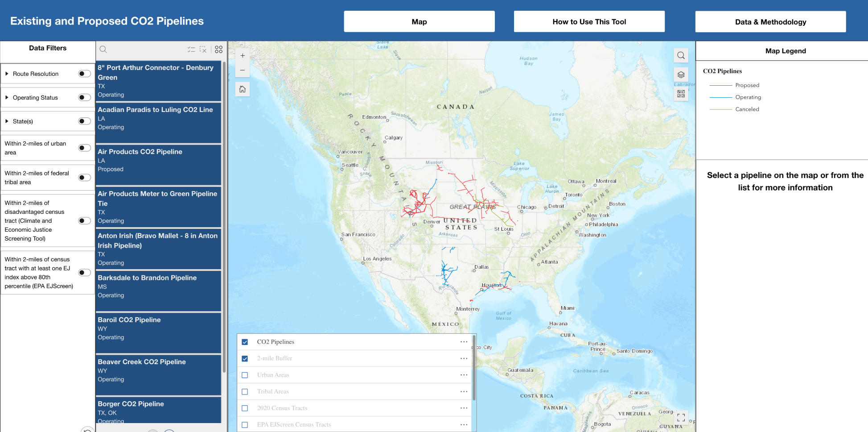Screen dimensions: 868x432
Task: Check the Urban Areas layer checkbox
Action: point(245,375)
